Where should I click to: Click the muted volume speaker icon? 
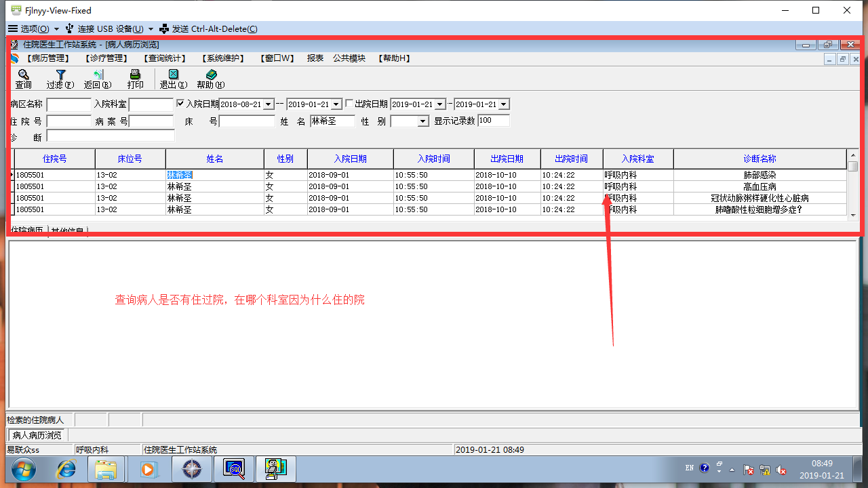[x=781, y=469]
